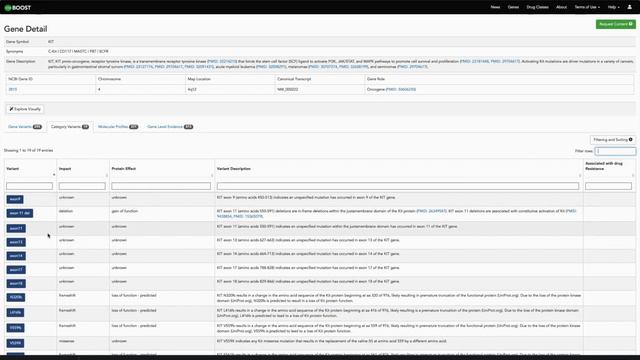Screen dimensions: 640x360
Task: Open the first PMID link in Gene Description
Action: click(222, 61)
